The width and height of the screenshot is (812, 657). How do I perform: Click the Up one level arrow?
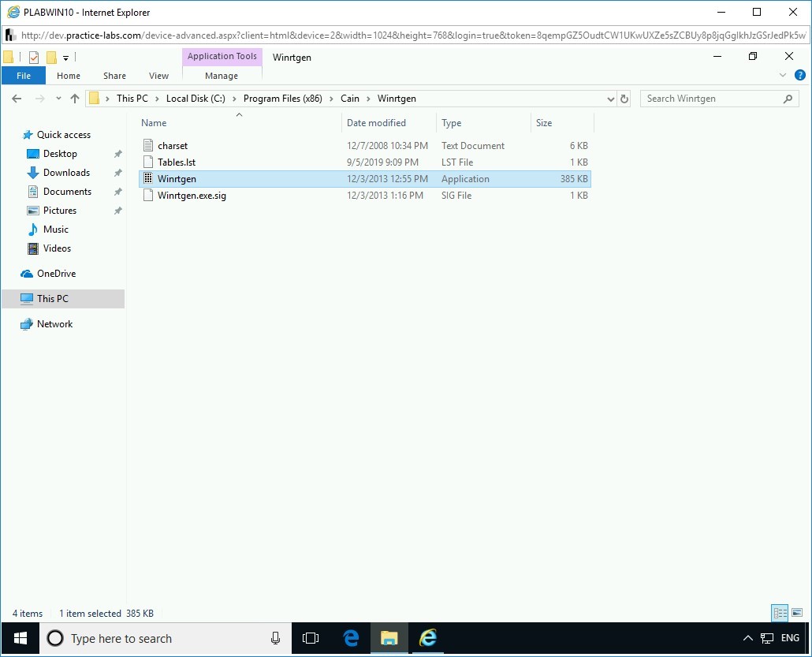tap(75, 99)
